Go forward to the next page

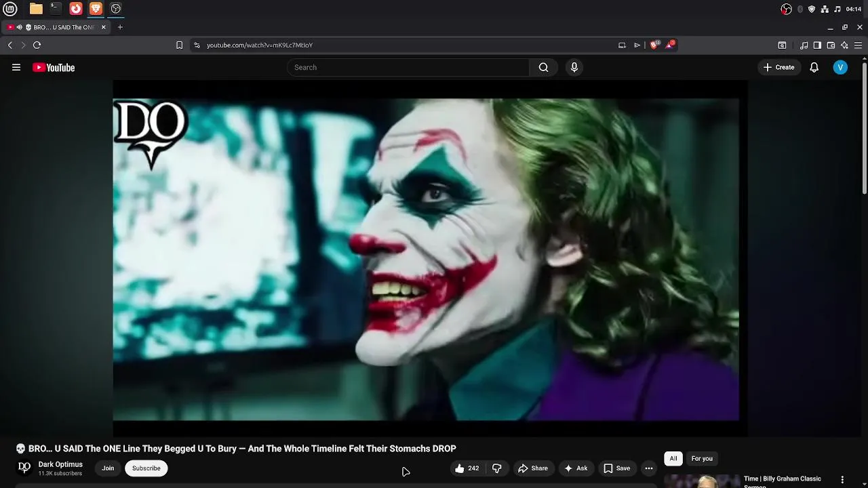tap(23, 45)
